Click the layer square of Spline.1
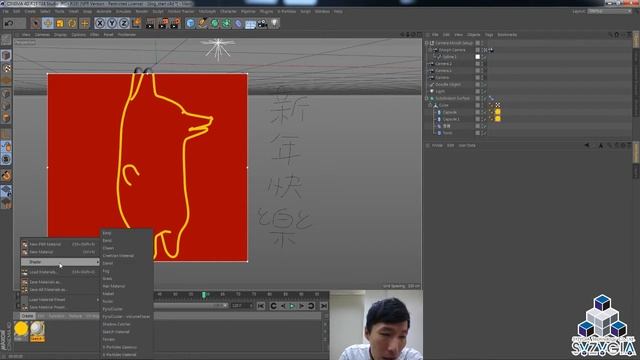The height and width of the screenshot is (360, 640). click(478, 57)
